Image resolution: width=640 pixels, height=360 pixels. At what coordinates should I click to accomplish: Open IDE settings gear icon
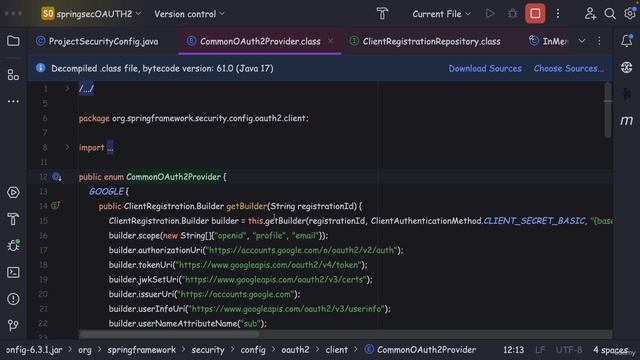630,14
